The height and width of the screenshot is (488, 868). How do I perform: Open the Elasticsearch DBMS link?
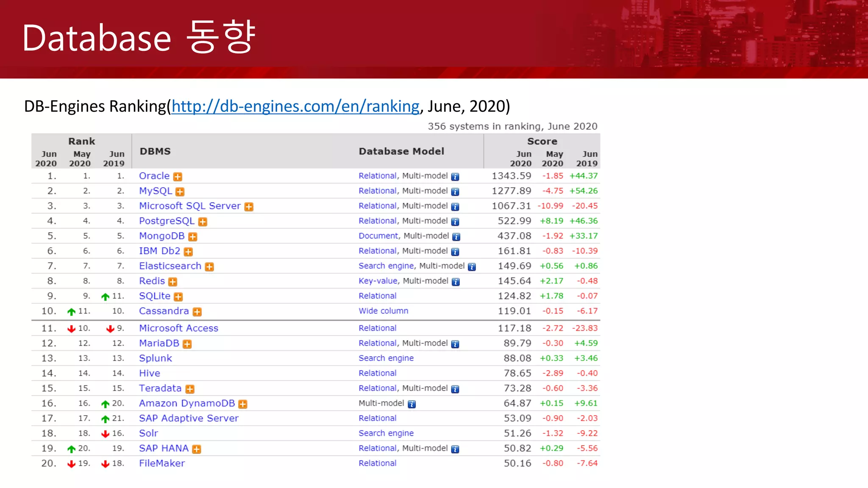tap(170, 266)
